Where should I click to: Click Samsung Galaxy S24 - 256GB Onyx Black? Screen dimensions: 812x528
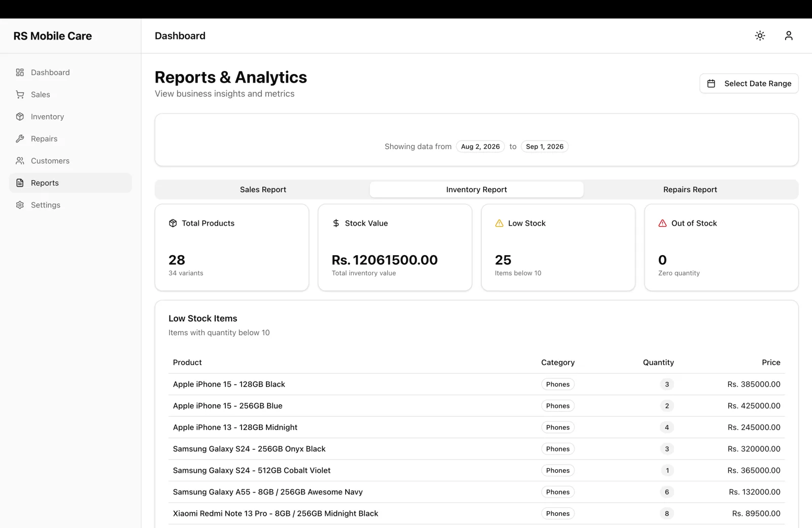click(x=249, y=449)
